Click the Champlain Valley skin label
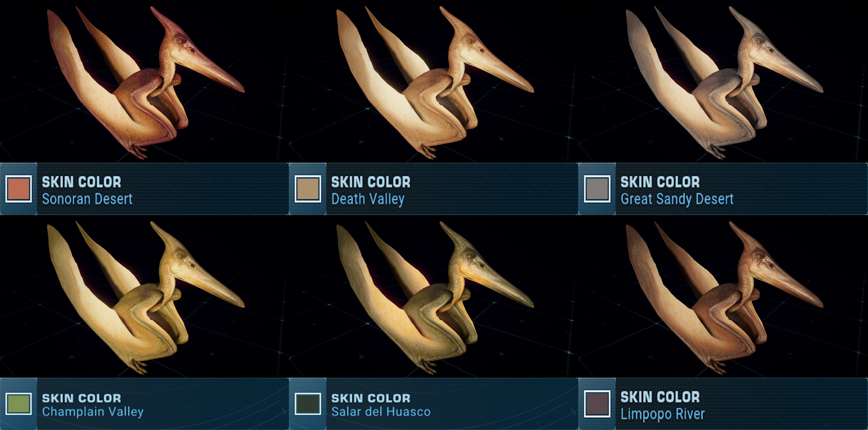The height and width of the screenshot is (430, 868). tap(93, 411)
